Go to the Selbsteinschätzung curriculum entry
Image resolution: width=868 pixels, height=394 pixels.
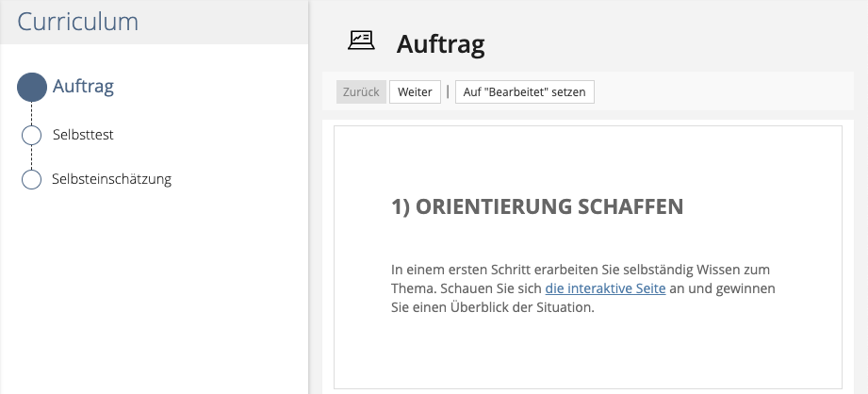click(111, 179)
